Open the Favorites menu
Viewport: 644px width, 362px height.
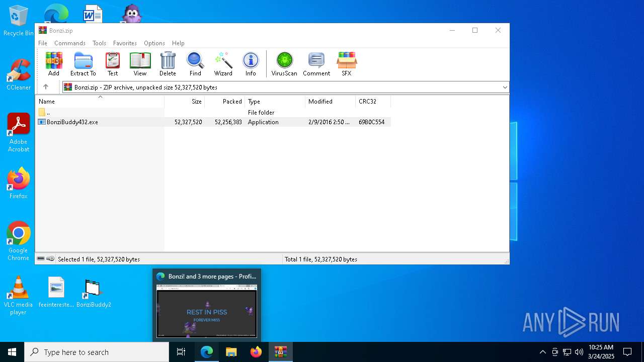coord(125,43)
